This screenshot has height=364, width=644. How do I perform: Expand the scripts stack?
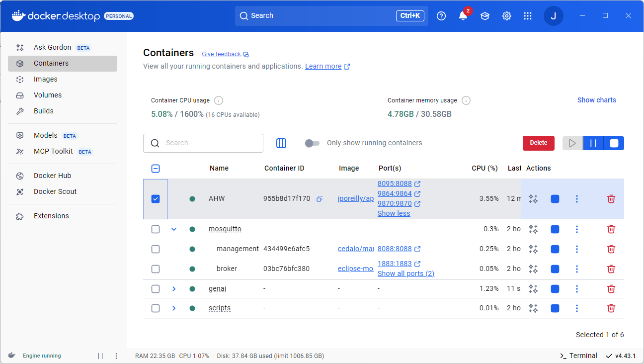point(174,308)
